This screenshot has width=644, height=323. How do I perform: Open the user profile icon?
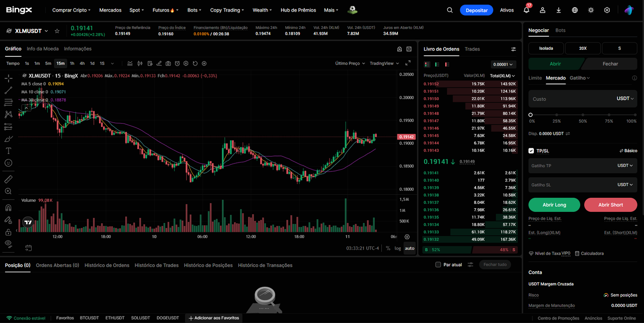(542, 10)
